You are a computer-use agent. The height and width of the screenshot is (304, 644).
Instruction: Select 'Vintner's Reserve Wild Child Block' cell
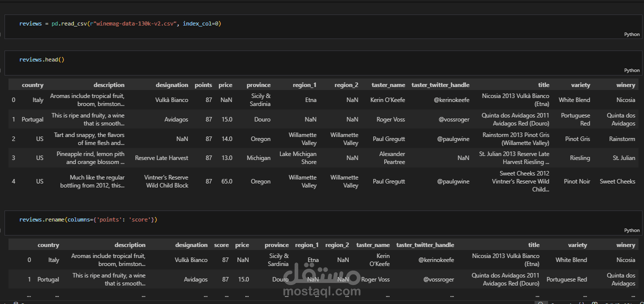166,181
